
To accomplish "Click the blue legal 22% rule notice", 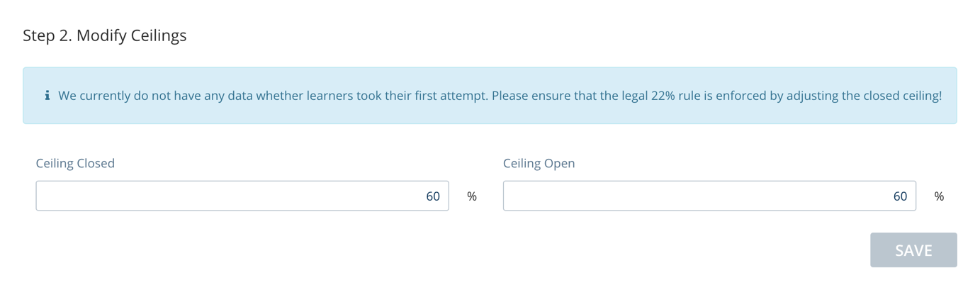I will [490, 96].
